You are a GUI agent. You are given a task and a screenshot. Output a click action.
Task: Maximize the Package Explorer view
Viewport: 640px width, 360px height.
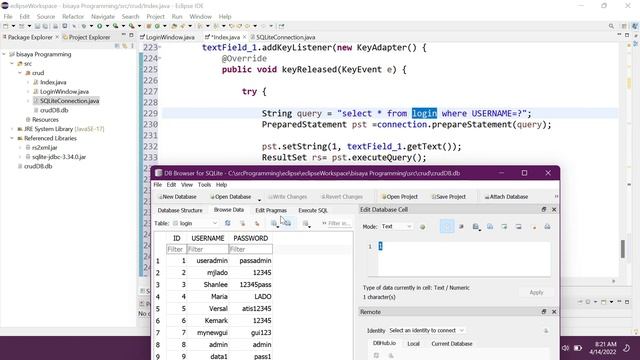[x=131, y=36]
